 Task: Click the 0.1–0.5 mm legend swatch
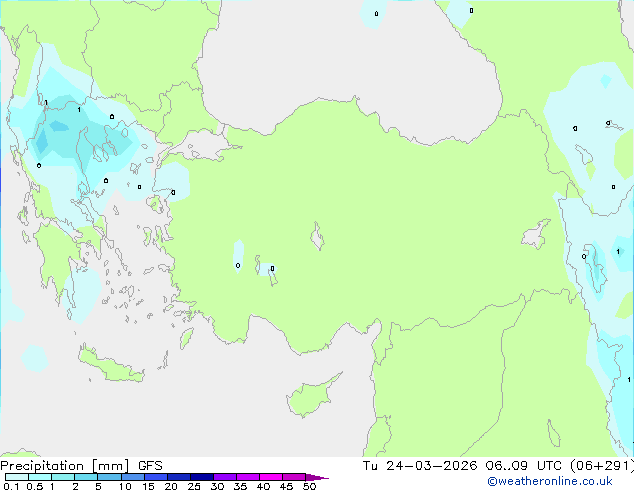[x=17, y=477]
